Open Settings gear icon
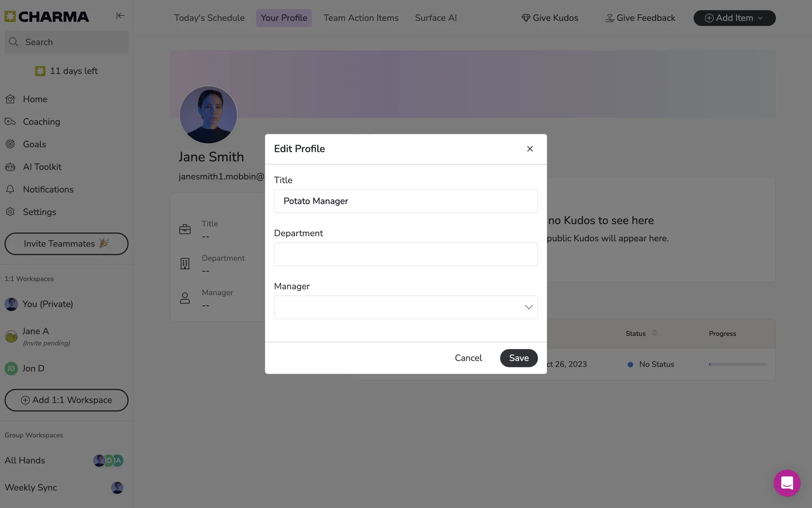The height and width of the screenshot is (508, 812). pyautogui.click(x=10, y=212)
